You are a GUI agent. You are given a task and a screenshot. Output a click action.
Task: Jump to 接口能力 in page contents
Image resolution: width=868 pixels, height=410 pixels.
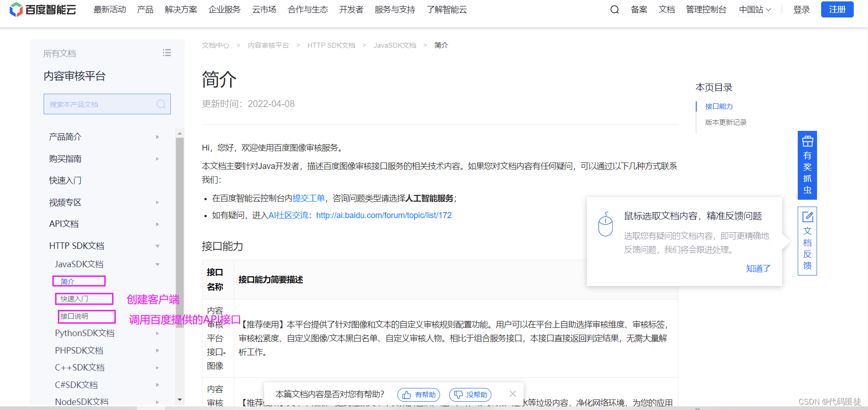(719, 107)
